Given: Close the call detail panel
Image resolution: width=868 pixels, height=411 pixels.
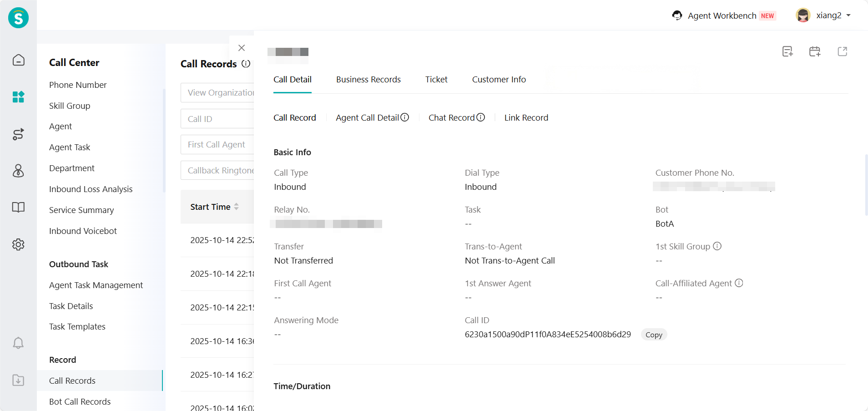Looking at the screenshot, I should (242, 48).
